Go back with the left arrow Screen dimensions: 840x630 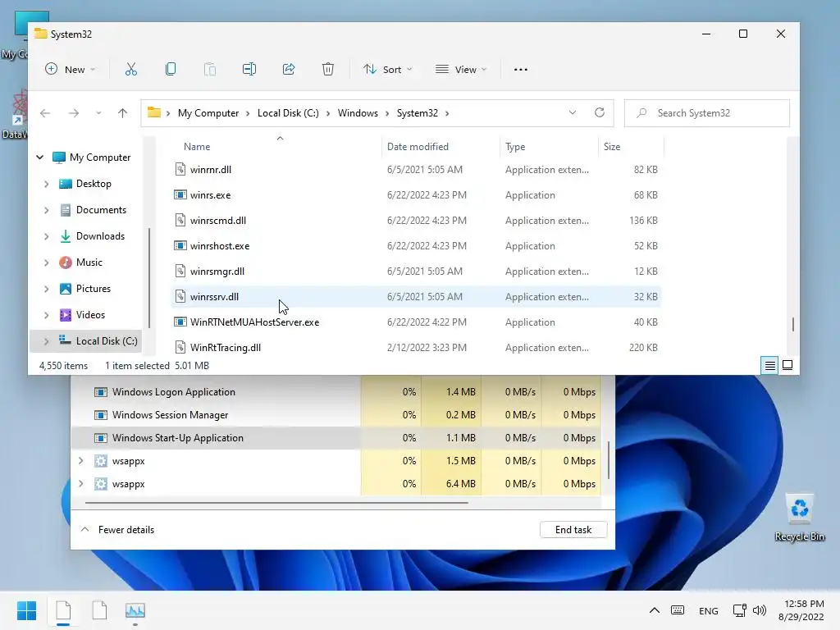(x=45, y=113)
